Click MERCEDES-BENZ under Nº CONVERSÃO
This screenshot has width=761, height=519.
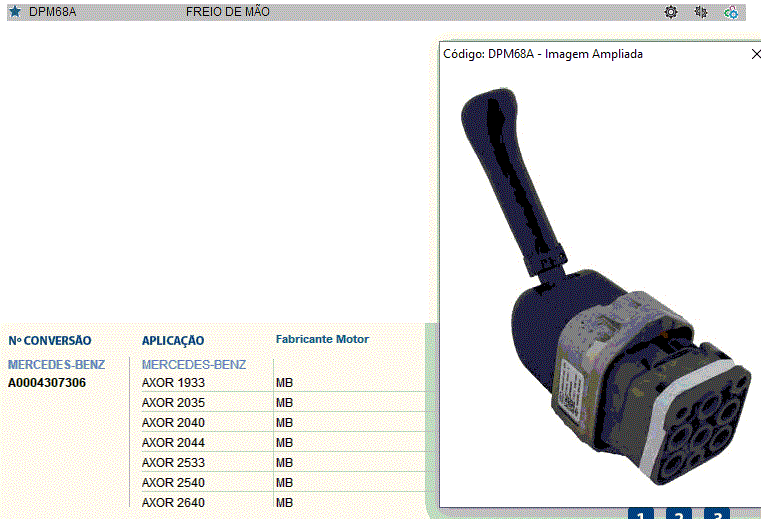click(x=56, y=365)
